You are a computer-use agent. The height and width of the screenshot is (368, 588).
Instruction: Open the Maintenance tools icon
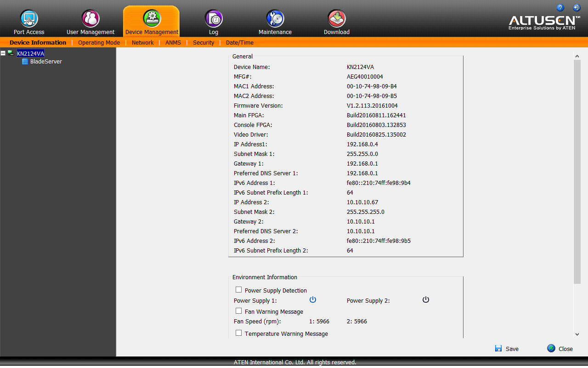click(x=275, y=19)
